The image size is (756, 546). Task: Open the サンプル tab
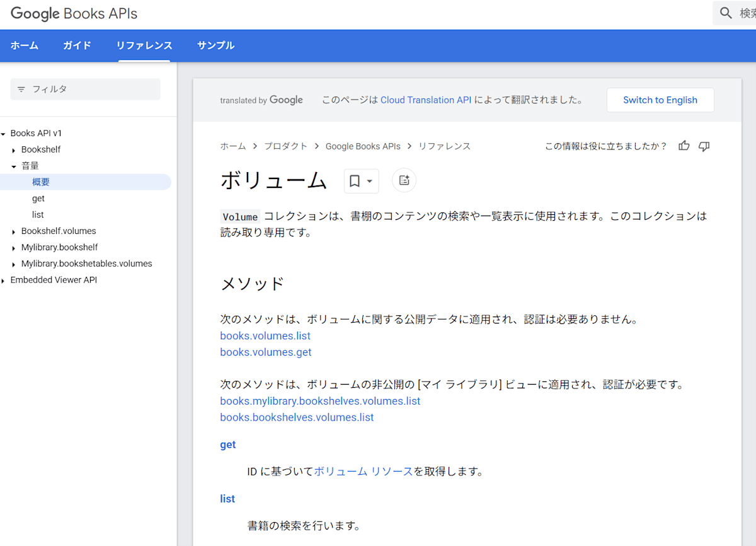215,45
